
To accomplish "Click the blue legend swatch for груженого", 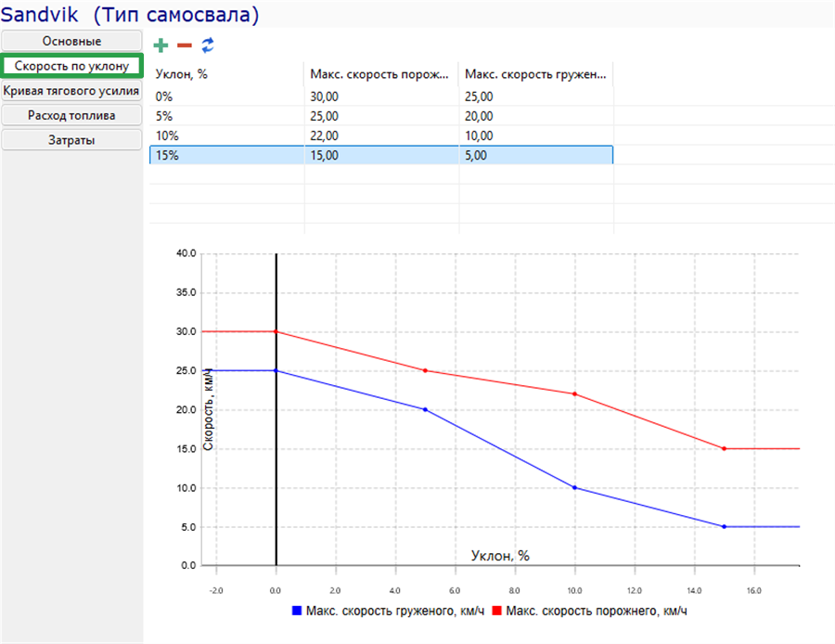I will 297,611.
